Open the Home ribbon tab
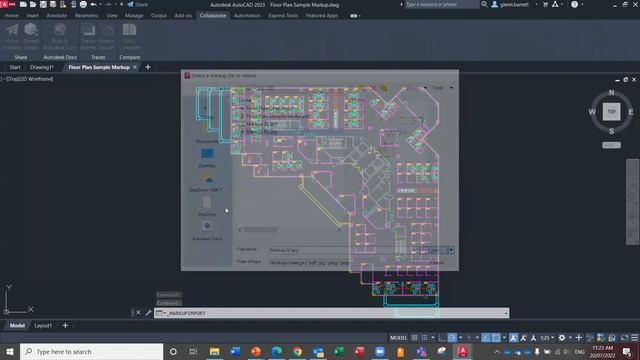The image size is (640, 360). click(x=11, y=16)
